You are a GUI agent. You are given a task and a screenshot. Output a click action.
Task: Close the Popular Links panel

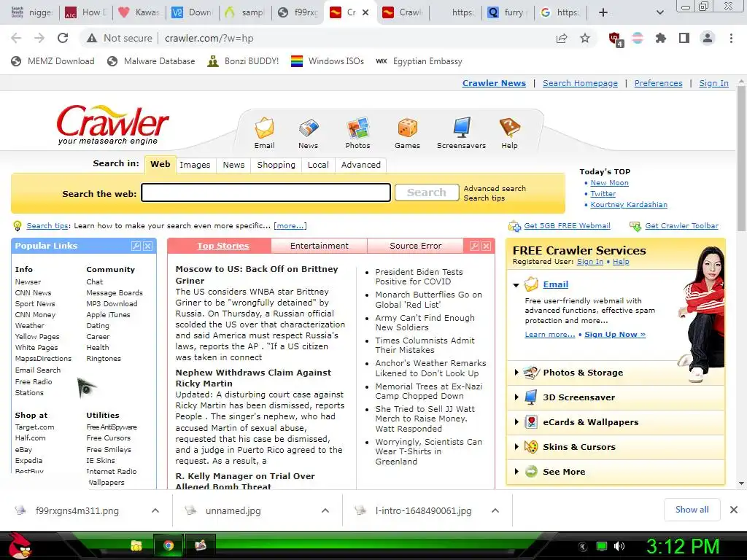click(x=147, y=246)
